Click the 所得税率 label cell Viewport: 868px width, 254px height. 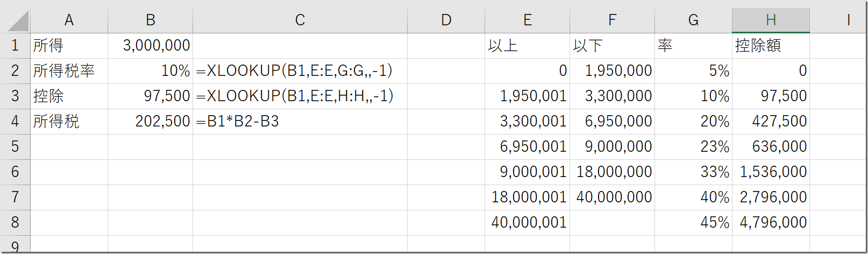(69, 71)
